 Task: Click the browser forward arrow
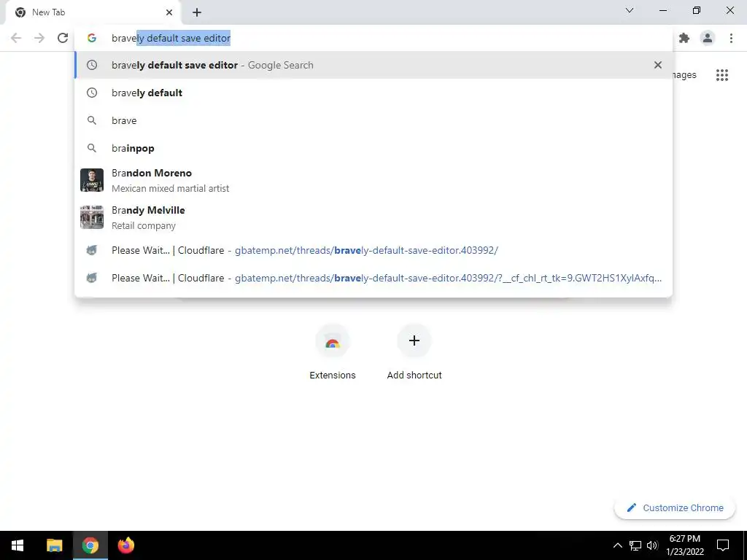point(39,38)
